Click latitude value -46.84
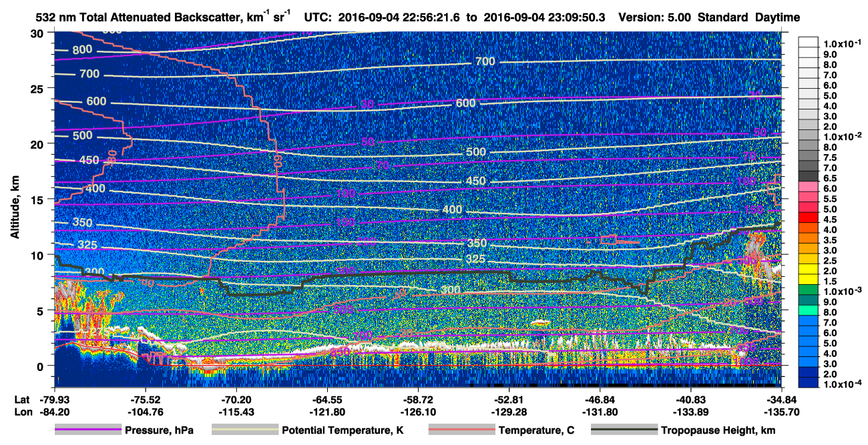 click(600, 399)
